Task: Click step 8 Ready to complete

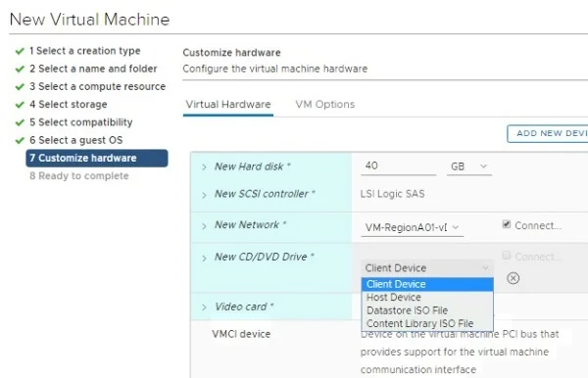Action: click(x=79, y=175)
